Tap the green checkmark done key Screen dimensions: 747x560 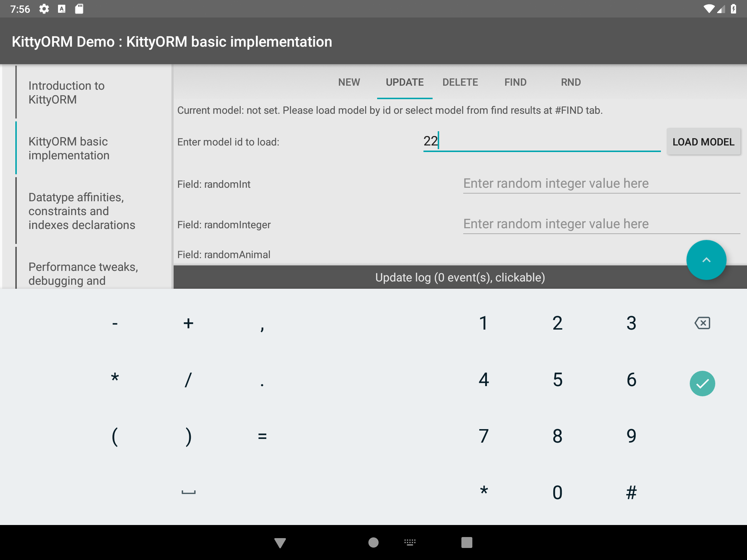[x=702, y=383]
